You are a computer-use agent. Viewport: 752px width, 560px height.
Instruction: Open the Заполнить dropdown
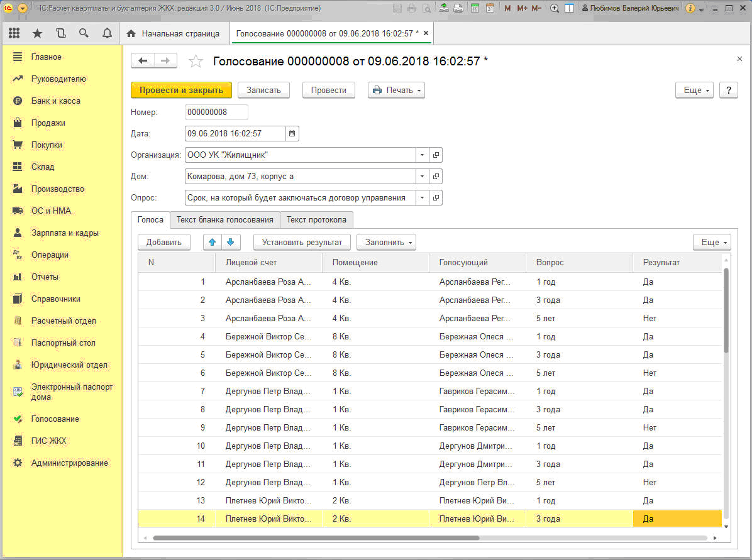[x=387, y=242]
